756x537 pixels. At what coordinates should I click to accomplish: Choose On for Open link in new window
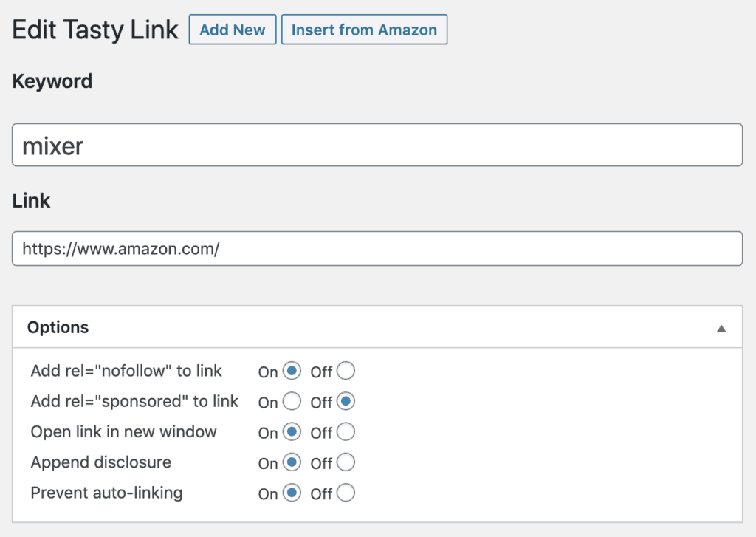tap(292, 431)
